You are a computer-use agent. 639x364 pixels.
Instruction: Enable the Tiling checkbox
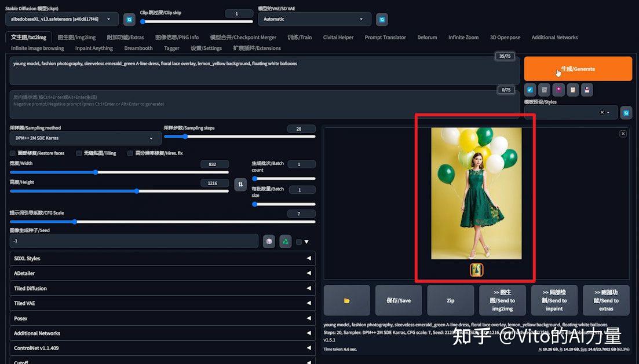79,153
